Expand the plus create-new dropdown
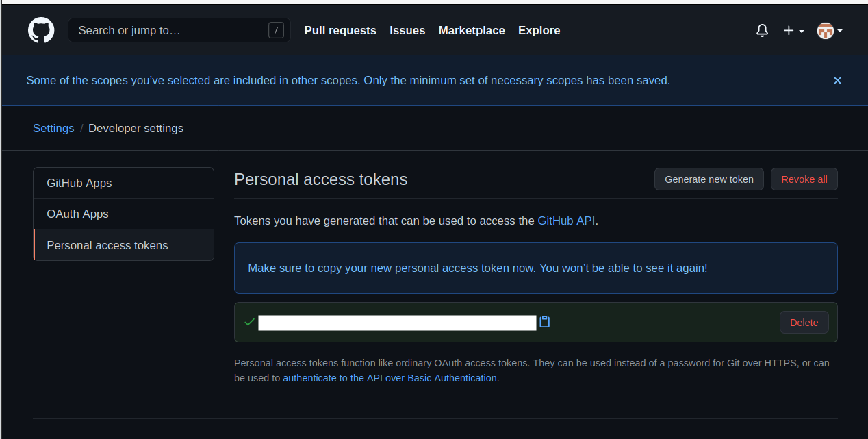This screenshot has height=439, width=868. [793, 31]
